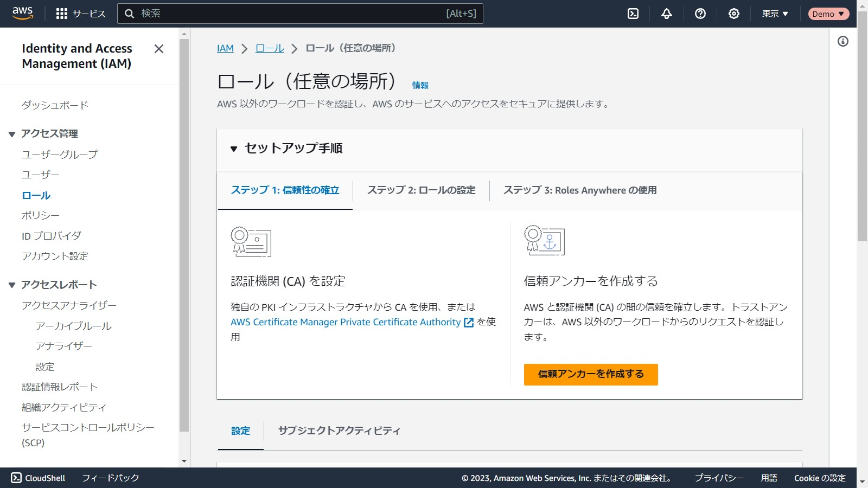Open the notifications bell icon
The image size is (868, 488).
(x=667, y=14)
